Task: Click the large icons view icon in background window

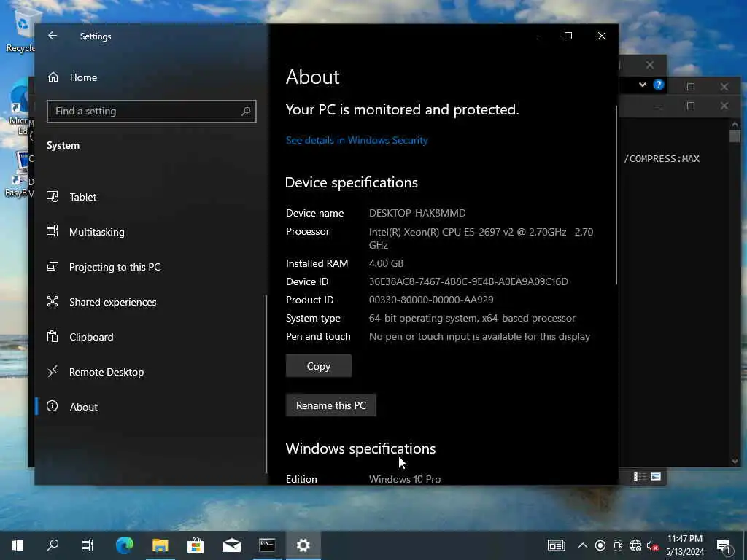Action: pos(656,477)
